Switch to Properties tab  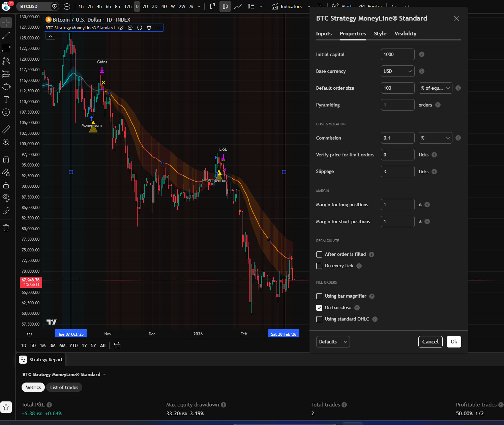coord(353,34)
